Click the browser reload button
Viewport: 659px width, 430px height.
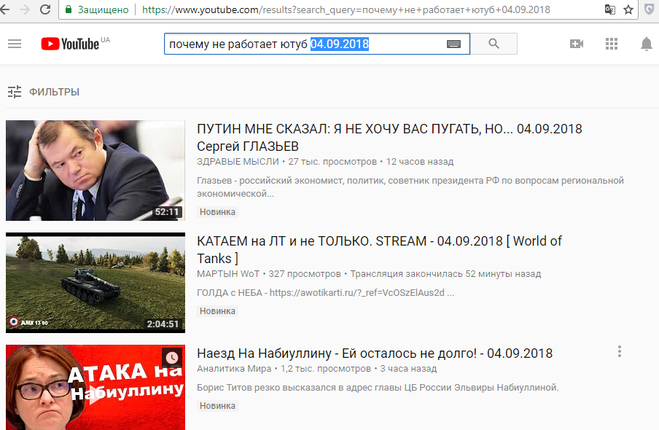[x=44, y=10]
